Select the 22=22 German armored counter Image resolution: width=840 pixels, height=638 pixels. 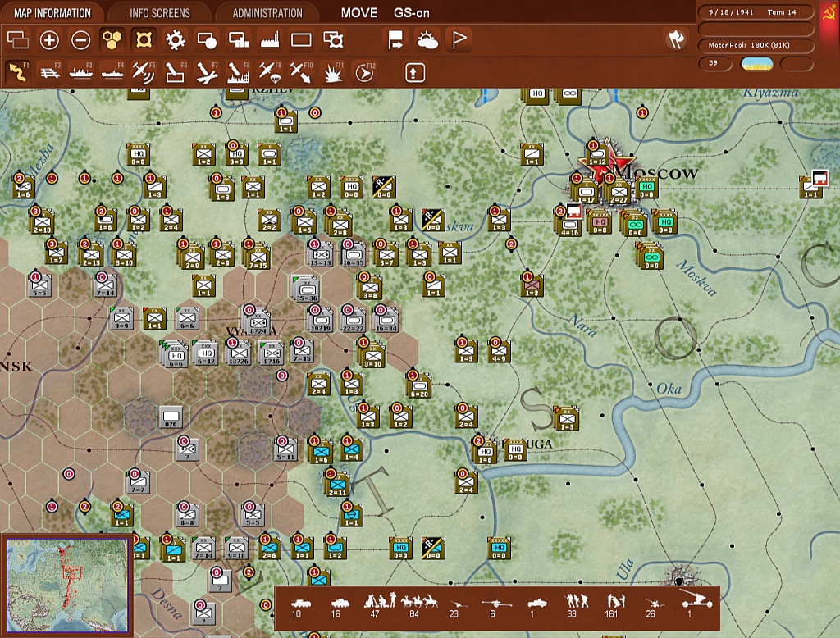354,320
